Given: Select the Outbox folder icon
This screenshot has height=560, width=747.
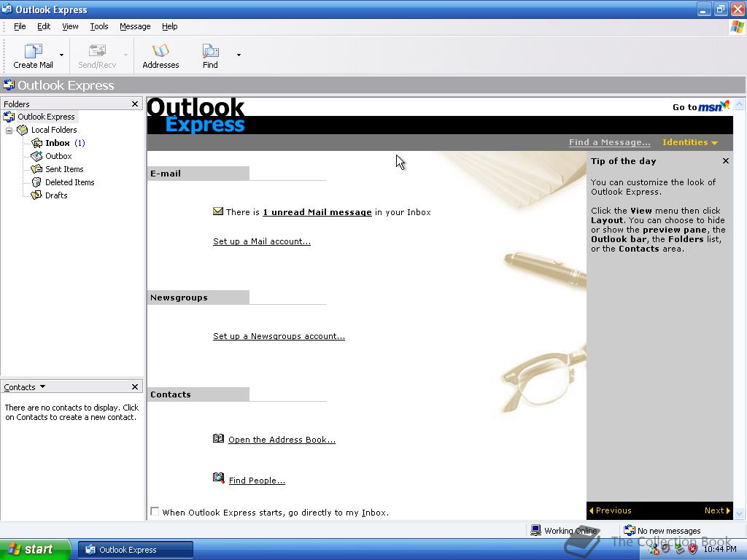Looking at the screenshot, I should [36, 156].
